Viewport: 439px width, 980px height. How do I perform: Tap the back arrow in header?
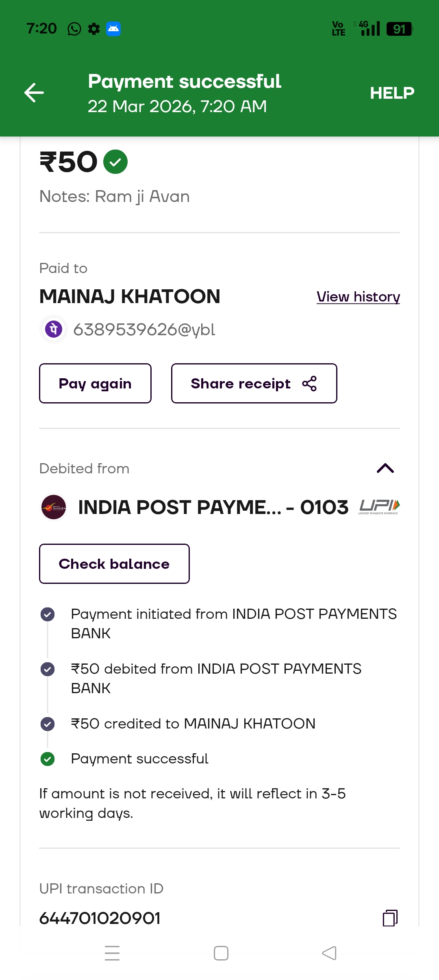coord(34,93)
